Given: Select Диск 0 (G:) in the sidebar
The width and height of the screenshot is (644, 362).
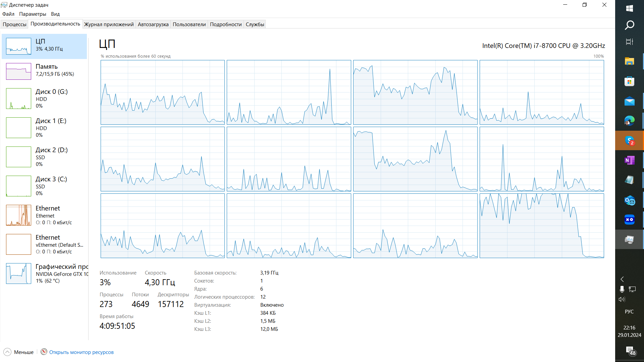Looking at the screenshot, I should [44, 99].
